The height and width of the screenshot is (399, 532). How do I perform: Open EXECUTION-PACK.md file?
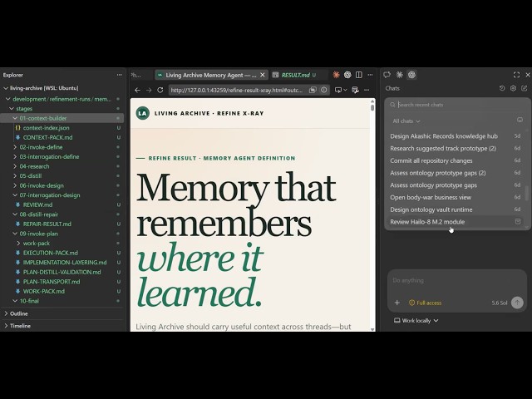coord(50,253)
